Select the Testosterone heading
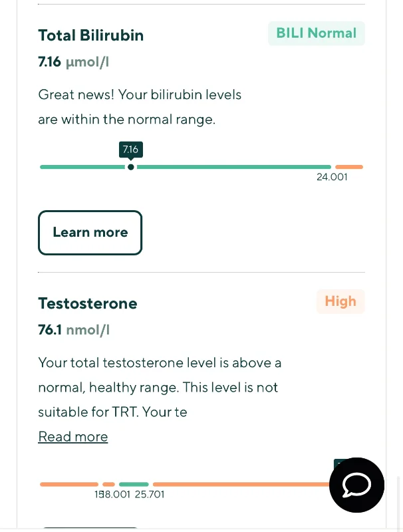Viewport: 403px width, 532px height. (88, 303)
